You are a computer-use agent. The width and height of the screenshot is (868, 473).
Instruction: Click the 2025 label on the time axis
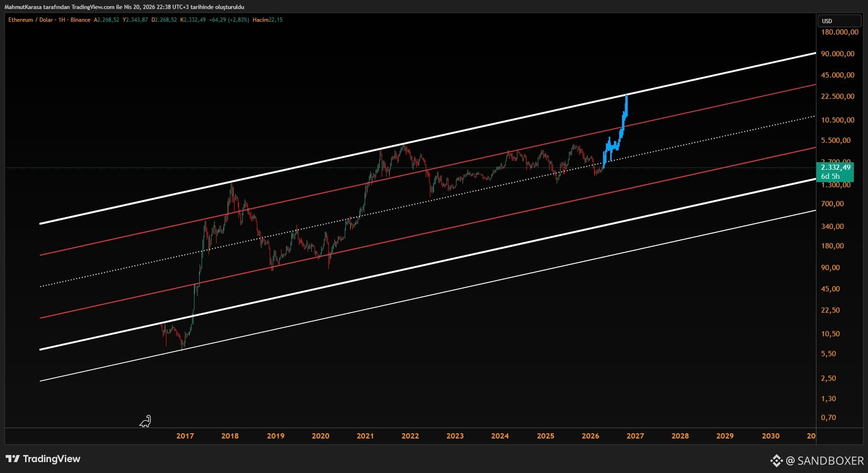pyautogui.click(x=545, y=436)
